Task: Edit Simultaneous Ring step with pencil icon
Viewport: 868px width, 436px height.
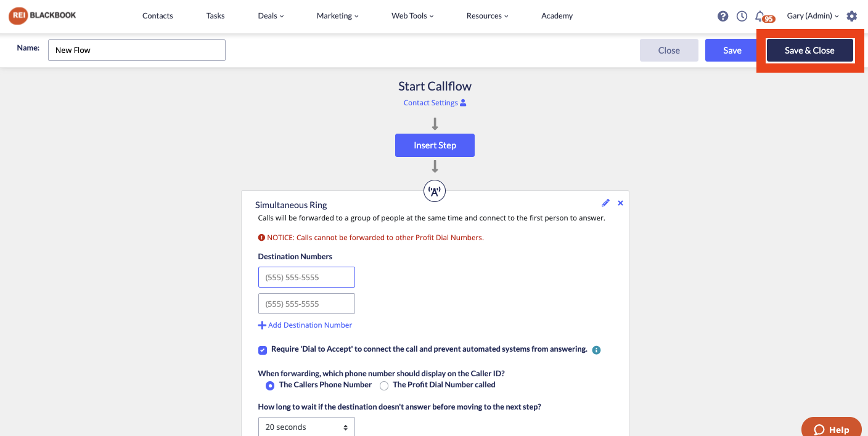Action: (x=605, y=203)
